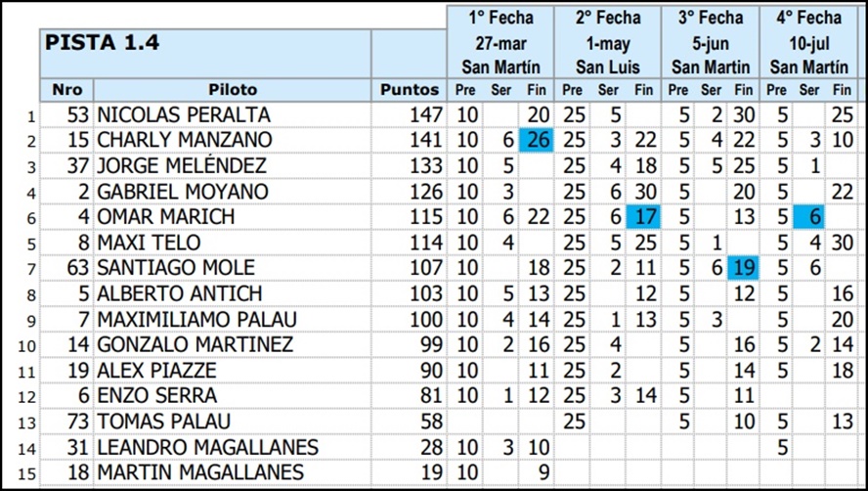Screen dimensions: 868x491
Task: Click the blue highlighted cell showing 17
Action: [642, 217]
